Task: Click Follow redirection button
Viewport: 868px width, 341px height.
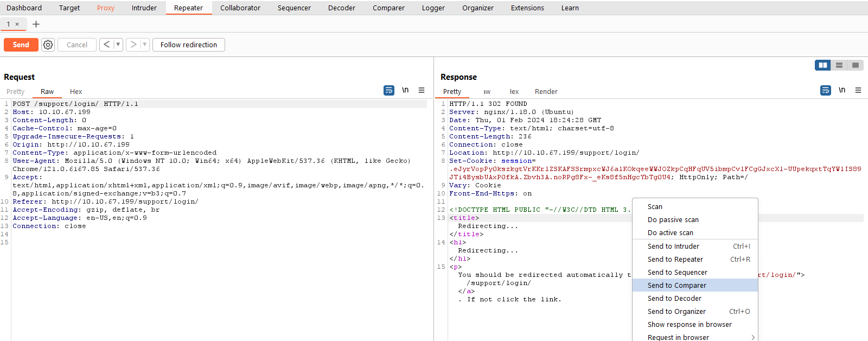Action: [189, 45]
